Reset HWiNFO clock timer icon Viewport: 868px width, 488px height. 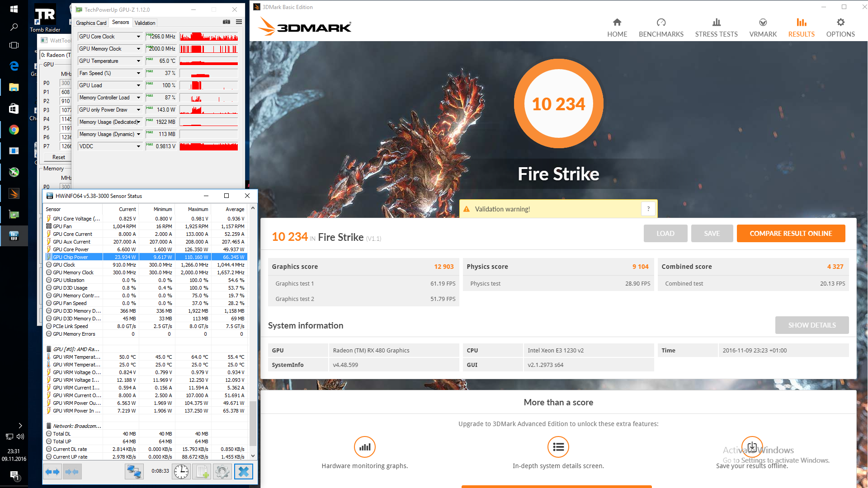(181, 472)
